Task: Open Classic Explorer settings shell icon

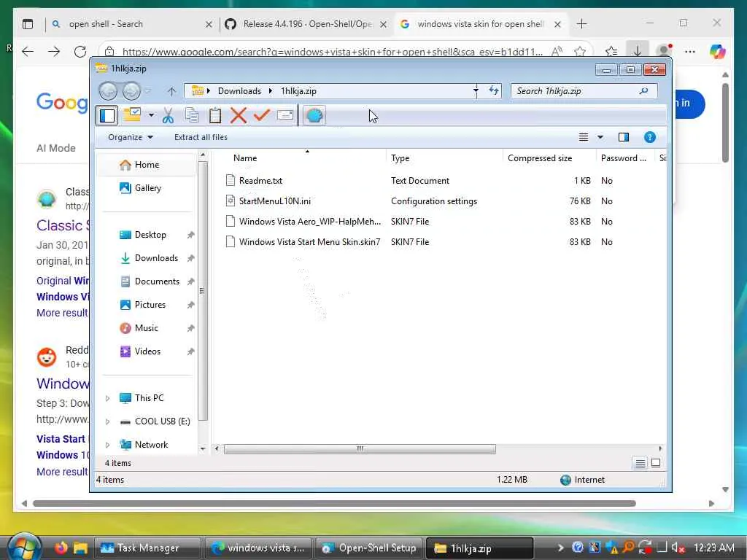Action: pyautogui.click(x=314, y=115)
